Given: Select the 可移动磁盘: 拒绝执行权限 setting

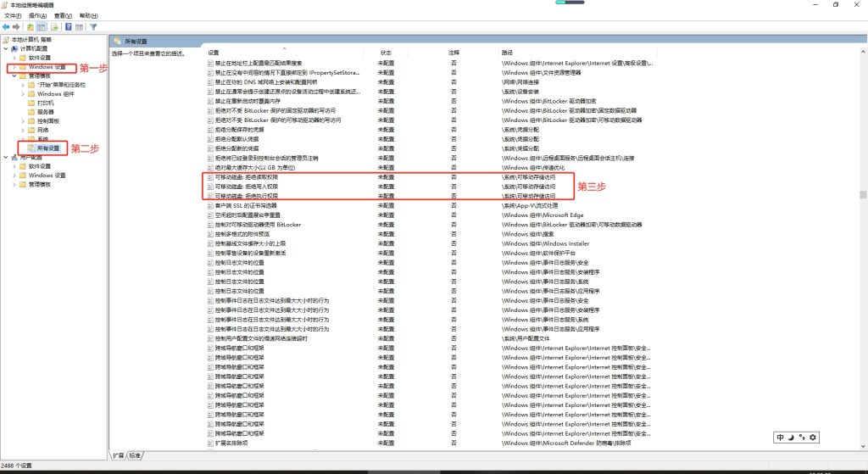Looking at the screenshot, I should click(247, 196).
